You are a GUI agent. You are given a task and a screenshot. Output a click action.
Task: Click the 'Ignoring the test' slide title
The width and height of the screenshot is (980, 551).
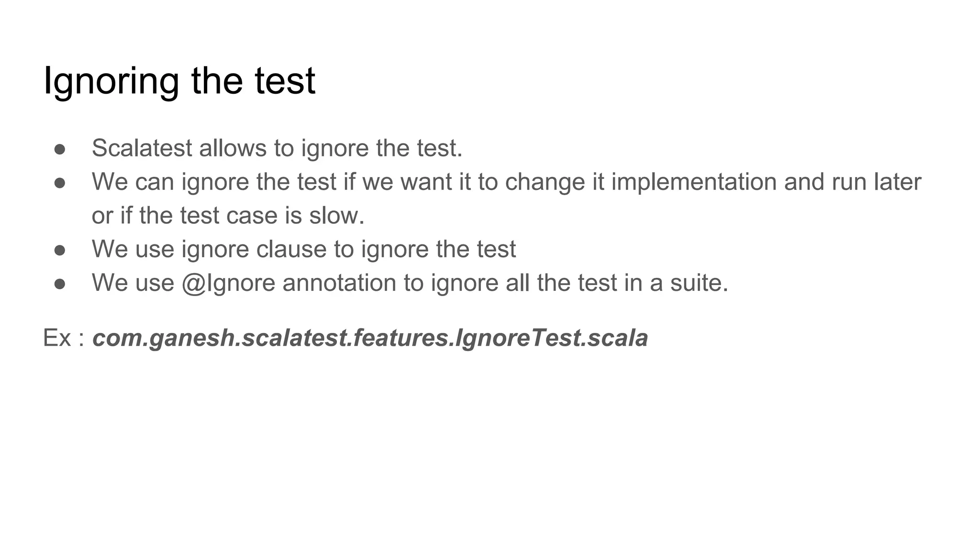tap(179, 81)
